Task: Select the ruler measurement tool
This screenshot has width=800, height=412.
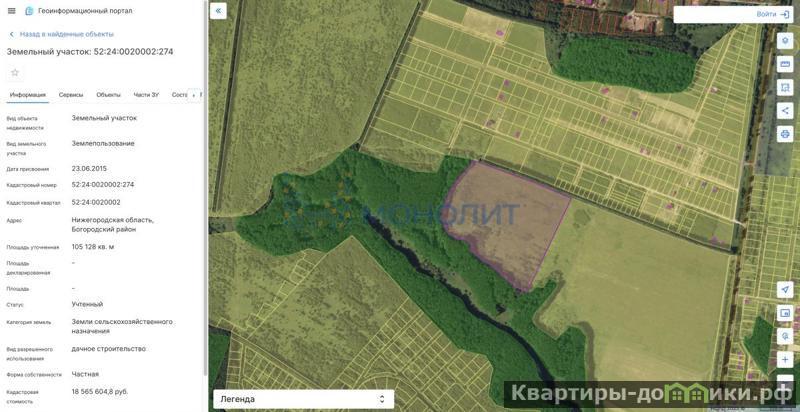Action: (x=785, y=64)
